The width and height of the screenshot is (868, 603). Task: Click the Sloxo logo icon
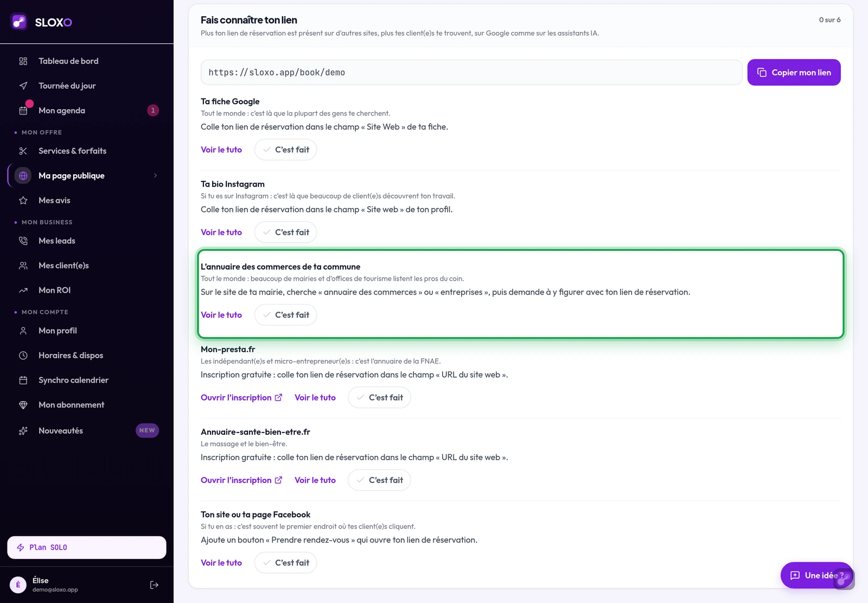(x=19, y=22)
